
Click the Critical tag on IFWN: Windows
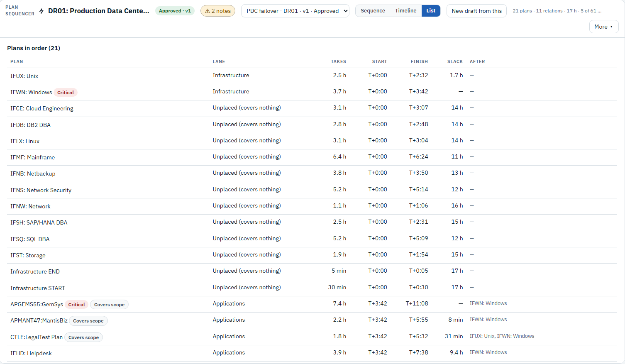[66, 93]
